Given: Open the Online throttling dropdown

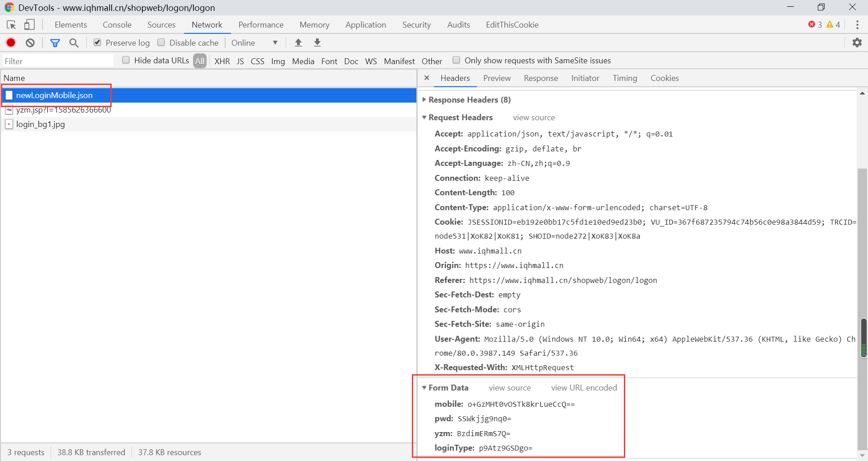Looking at the screenshot, I should [255, 43].
